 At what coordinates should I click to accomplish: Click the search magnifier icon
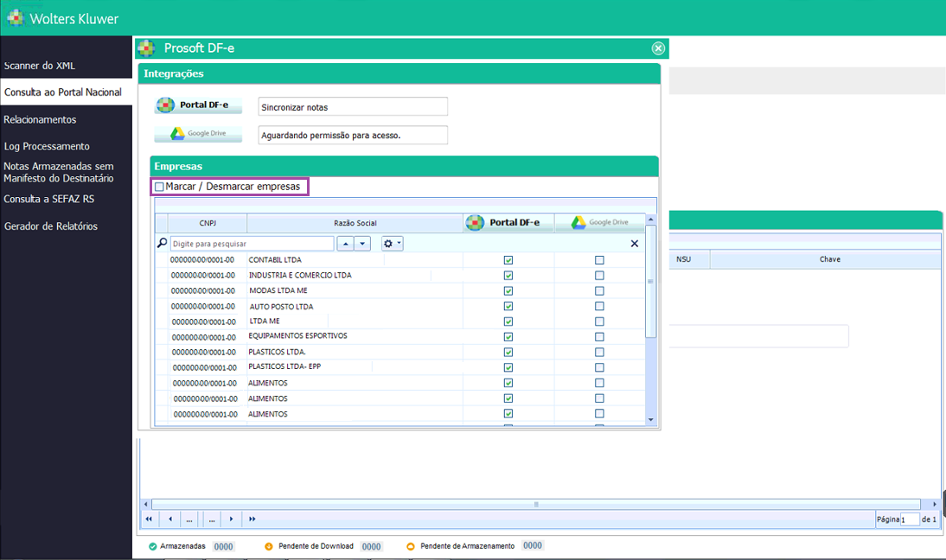point(162,244)
